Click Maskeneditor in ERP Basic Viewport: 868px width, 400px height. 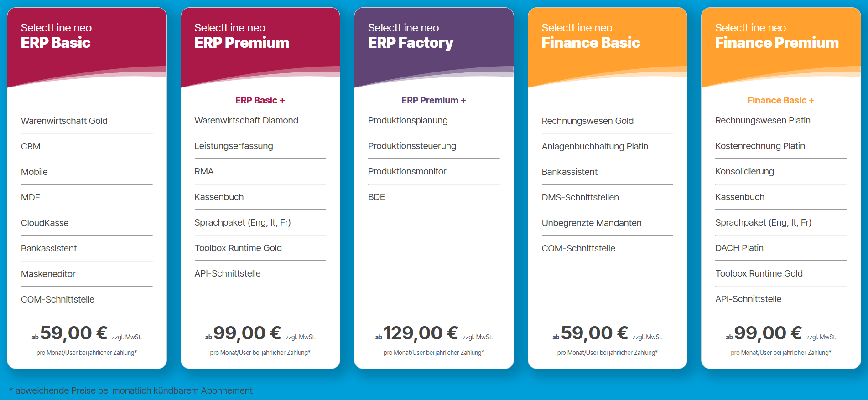click(x=48, y=274)
